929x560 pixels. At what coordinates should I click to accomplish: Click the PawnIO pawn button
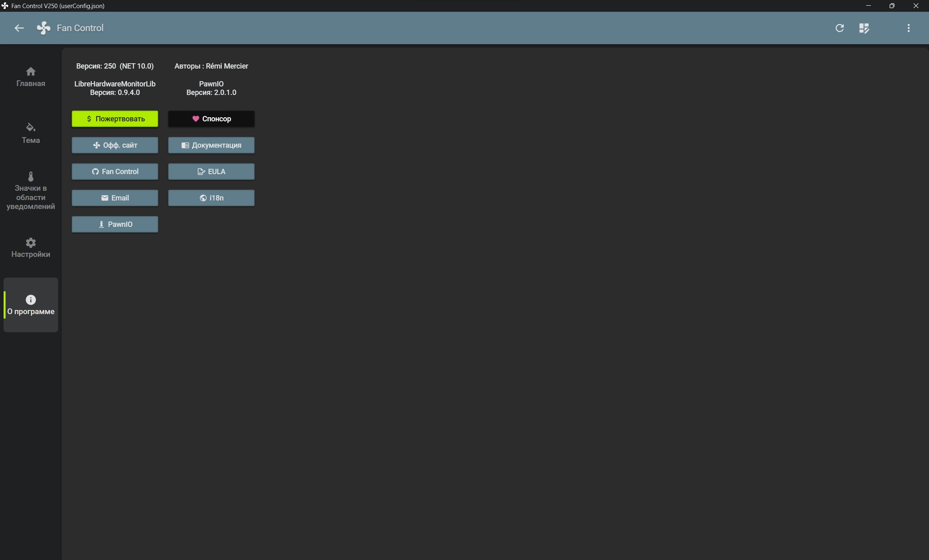[115, 224]
